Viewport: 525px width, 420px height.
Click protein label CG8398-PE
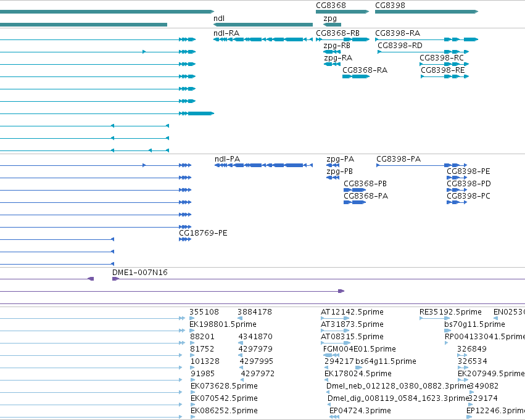coord(468,171)
